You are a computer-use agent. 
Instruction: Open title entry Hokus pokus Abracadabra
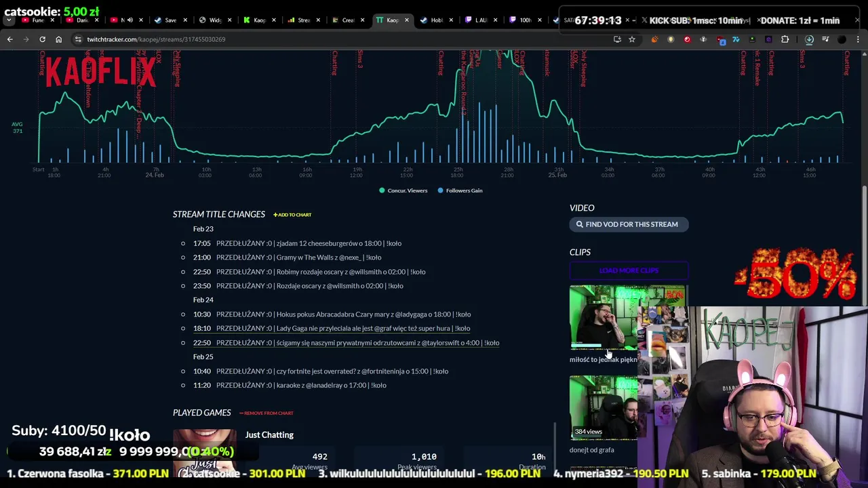pyautogui.click(x=343, y=314)
